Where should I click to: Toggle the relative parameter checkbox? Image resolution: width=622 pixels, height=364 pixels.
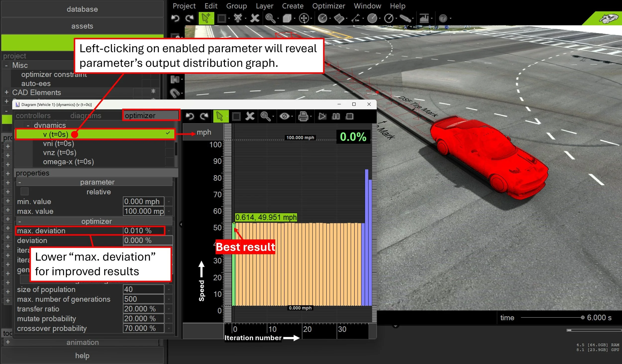24,192
